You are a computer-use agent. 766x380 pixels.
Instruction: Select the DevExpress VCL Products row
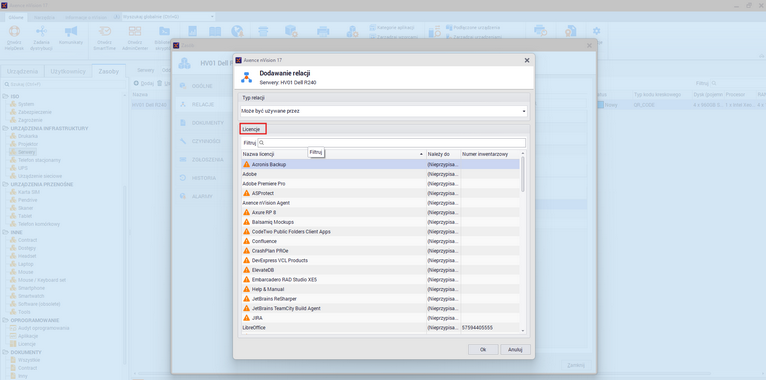pyautogui.click(x=381, y=260)
